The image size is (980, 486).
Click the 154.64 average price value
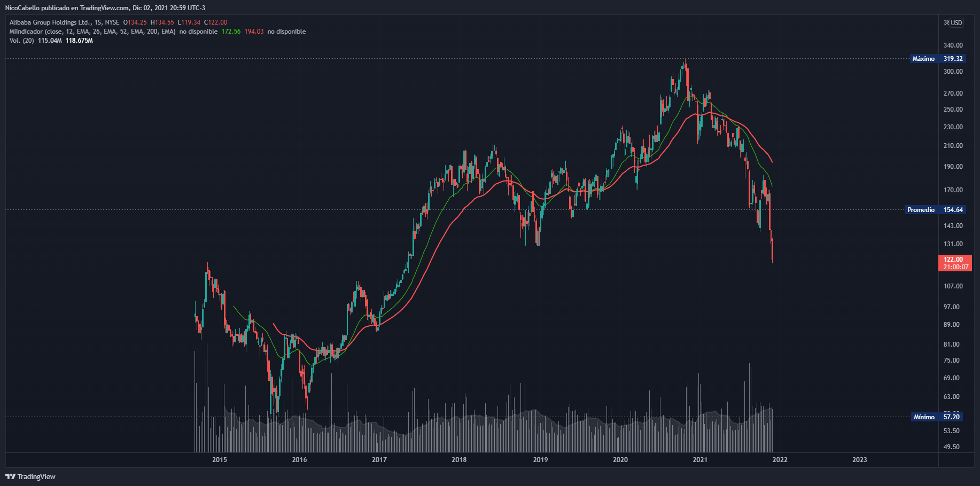pos(953,210)
